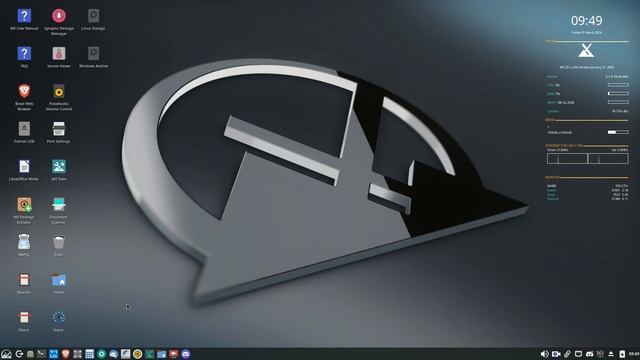Click the eject removable media tray icon
The height and width of the screenshot is (360, 640).
[x=611, y=354]
